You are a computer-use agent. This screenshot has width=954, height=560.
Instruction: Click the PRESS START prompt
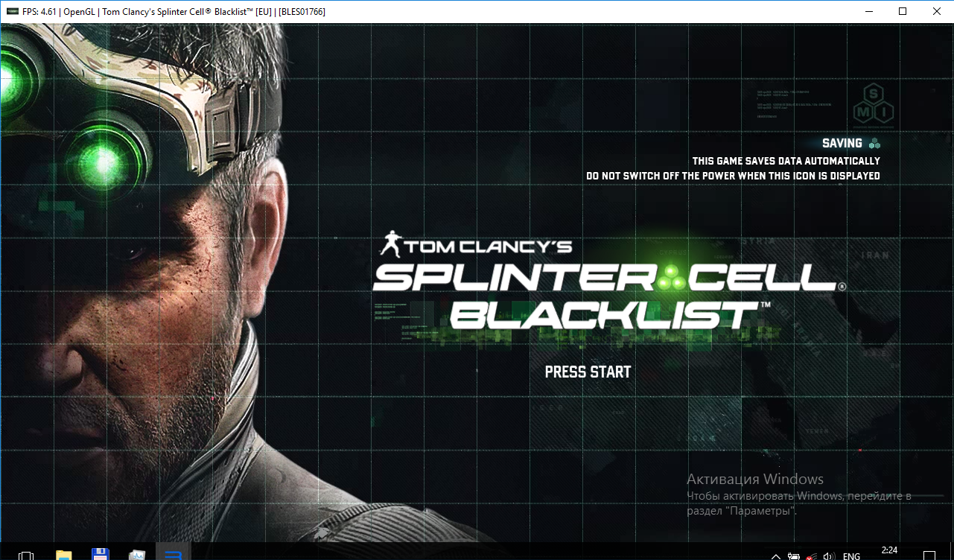click(588, 372)
